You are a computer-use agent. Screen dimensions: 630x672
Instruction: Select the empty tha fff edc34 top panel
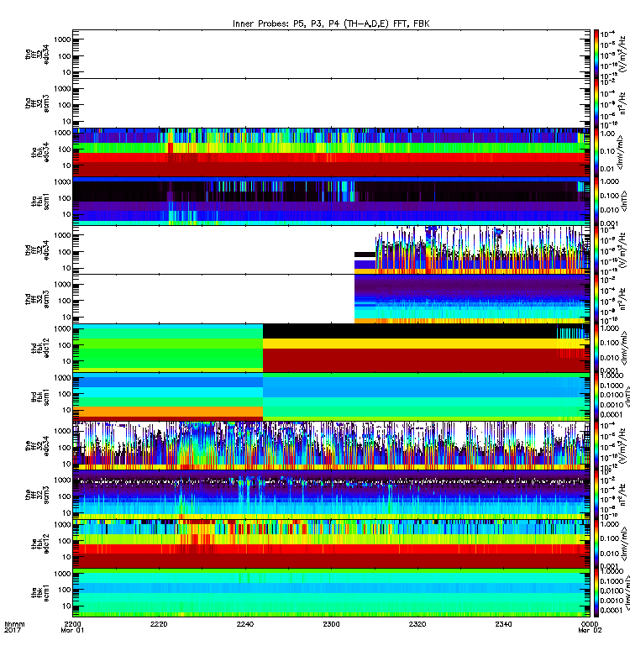click(x=331, y=54)
